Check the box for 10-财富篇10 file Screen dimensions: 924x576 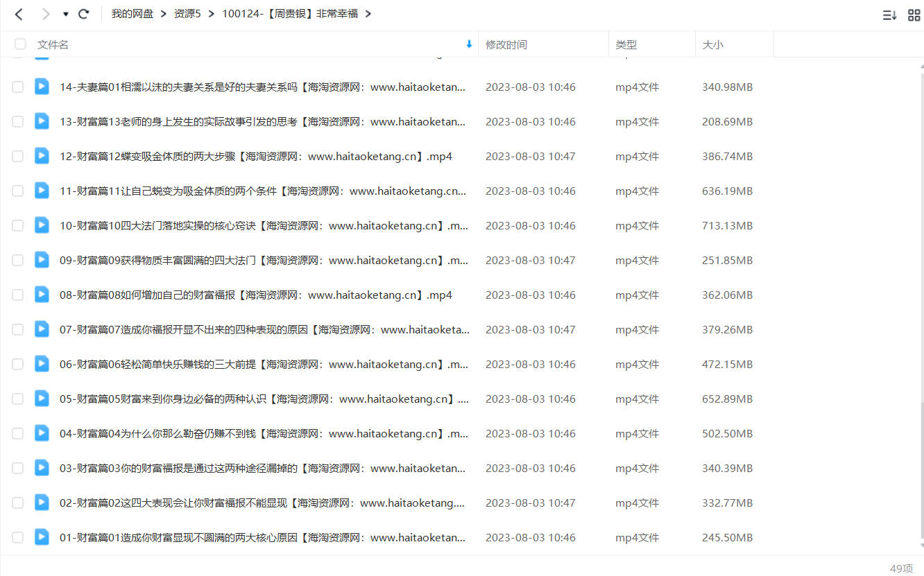17,225
